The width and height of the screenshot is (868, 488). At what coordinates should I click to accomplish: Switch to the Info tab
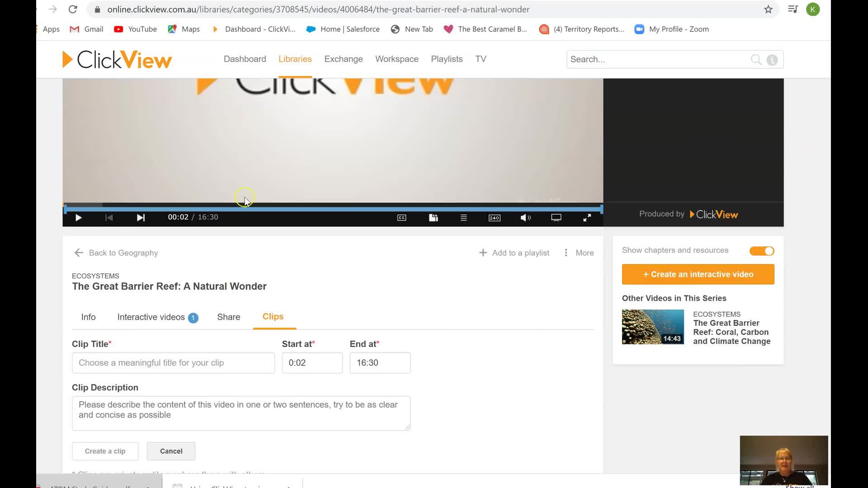pyautogui.click(x=88, y=317)
